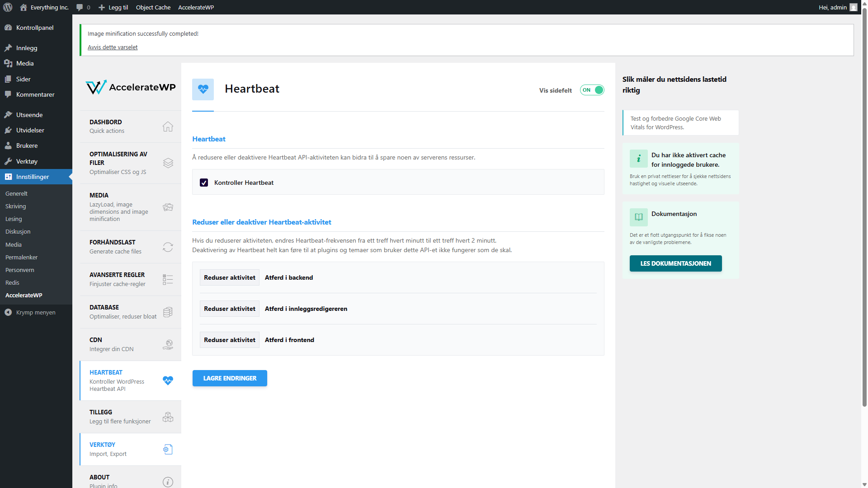Viewport: 868px width, 488px height.
Task: Select the Database tab label
Action: pyautogui.click(x=104, y=307)
